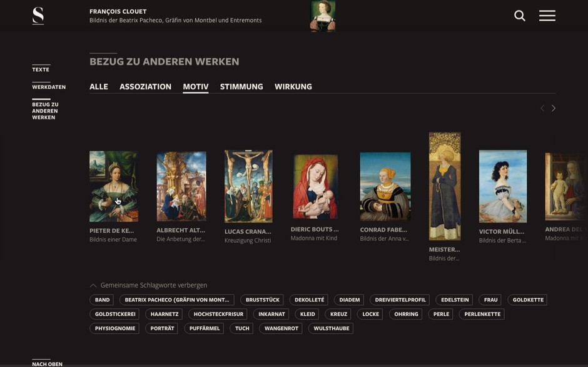Click the LOCKE keyword tag
Image resolution: width=588 pixels, height=367 pixels.
[370, 314]
